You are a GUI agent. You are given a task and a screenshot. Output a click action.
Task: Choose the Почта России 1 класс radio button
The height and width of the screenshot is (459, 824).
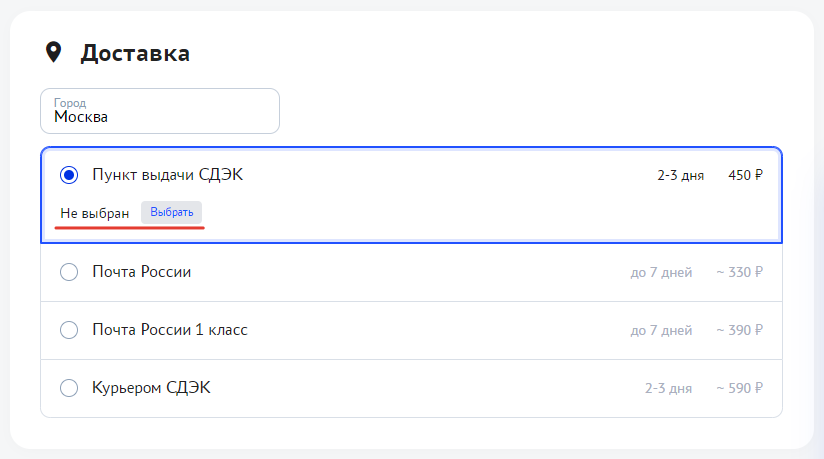69,330
